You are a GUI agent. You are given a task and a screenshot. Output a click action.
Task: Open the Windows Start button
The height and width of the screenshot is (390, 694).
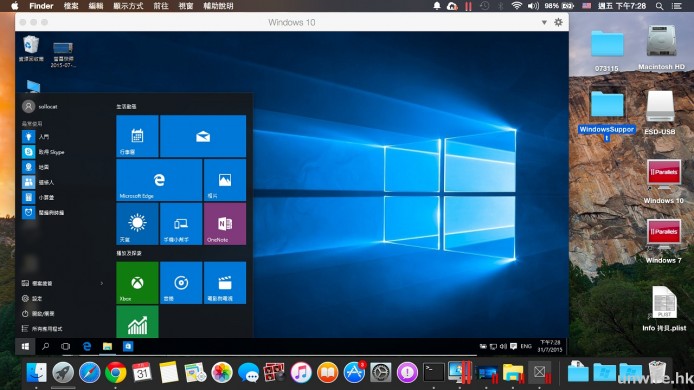[25, 346]
